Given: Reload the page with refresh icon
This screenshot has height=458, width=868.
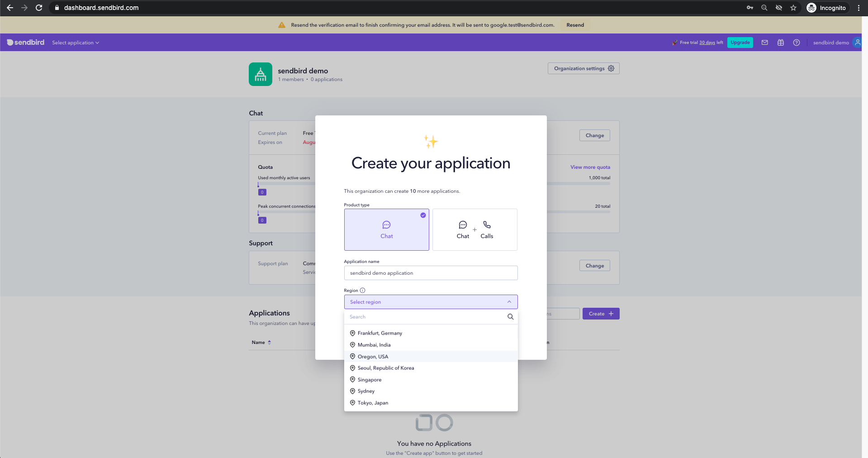Looking at the screenshot, I should click(x=39, y=8).
